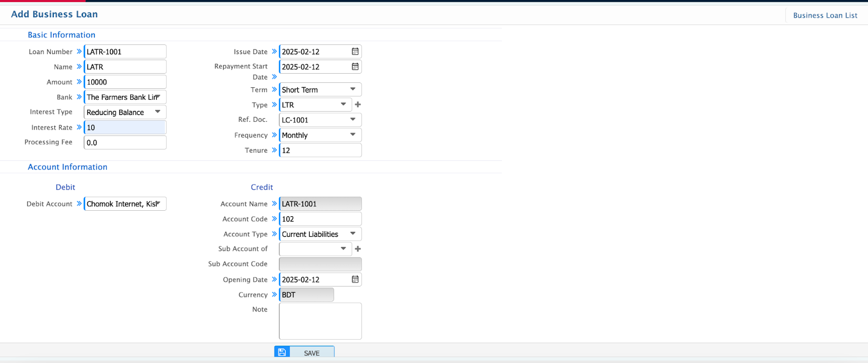The image size is (868, 363).
Task: Click the Loan Number label
Action: pyautogui.click(x=50, y=51)
